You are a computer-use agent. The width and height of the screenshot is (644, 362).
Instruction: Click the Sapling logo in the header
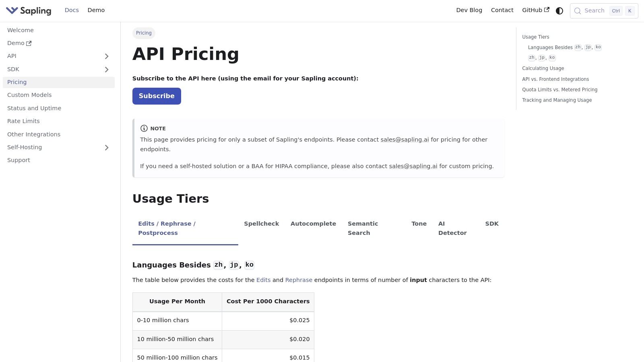click(28, 10)
